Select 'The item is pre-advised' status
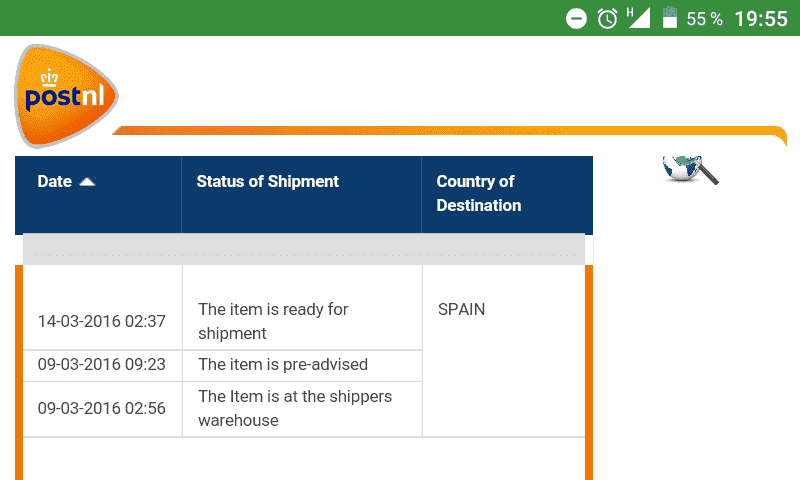Viewport: 800px width, 480px height. coord(283,364)
